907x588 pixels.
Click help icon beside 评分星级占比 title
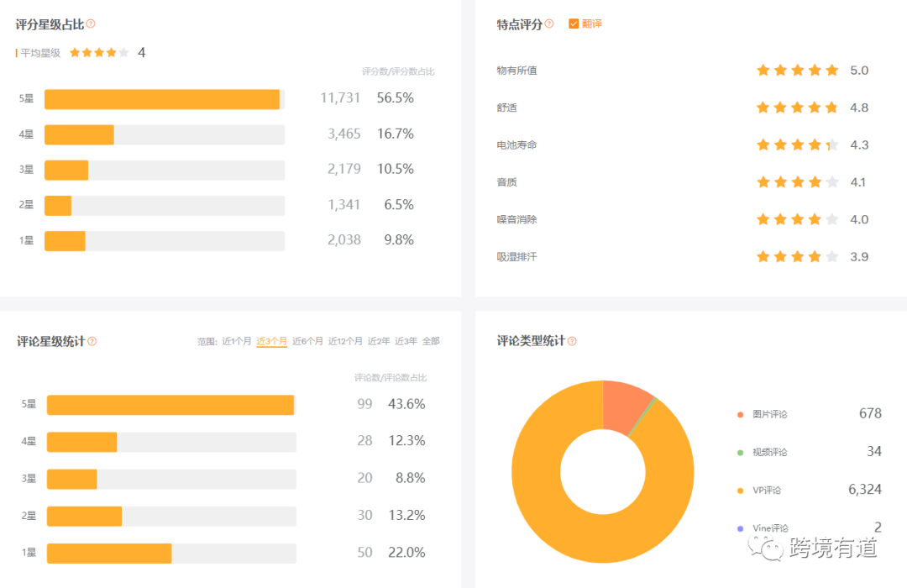coord(91,24)
